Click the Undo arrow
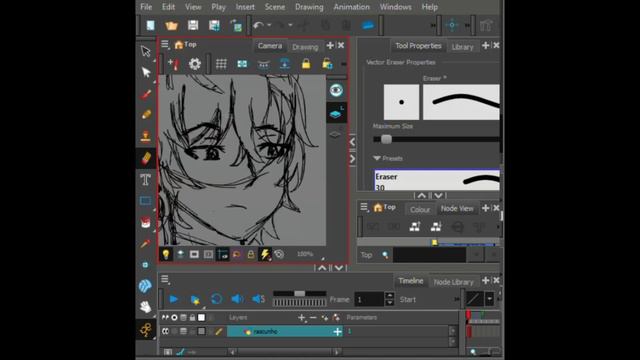This screenshot has height=360, width=640. point(258,26)
